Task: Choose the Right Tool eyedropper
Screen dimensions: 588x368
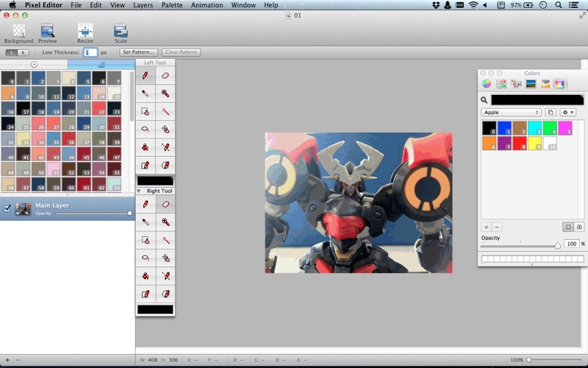Action: (x=146, y=222)
